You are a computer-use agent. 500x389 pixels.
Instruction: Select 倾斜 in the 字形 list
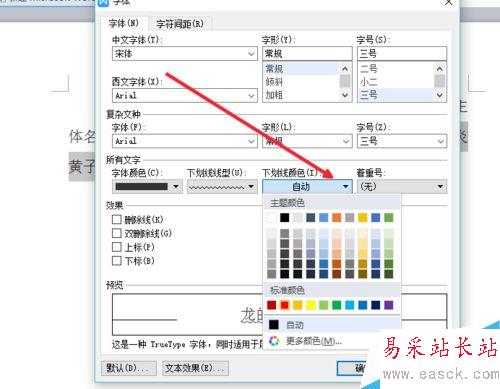tap(301, 82)
